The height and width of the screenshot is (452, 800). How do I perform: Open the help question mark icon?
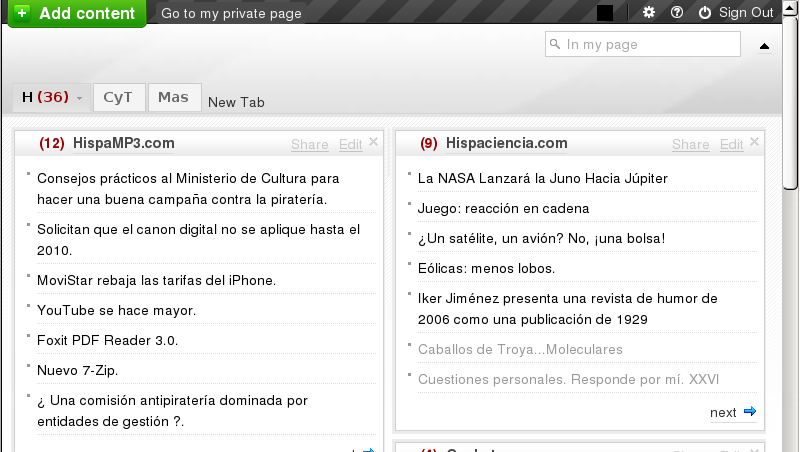pos(677,12)
